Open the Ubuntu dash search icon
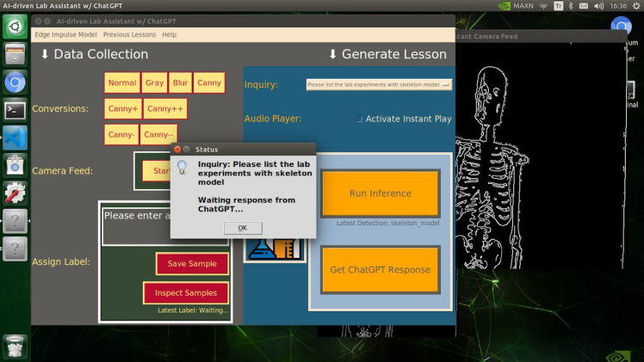Screen dimensions: 644x362 tap(15, 27)
